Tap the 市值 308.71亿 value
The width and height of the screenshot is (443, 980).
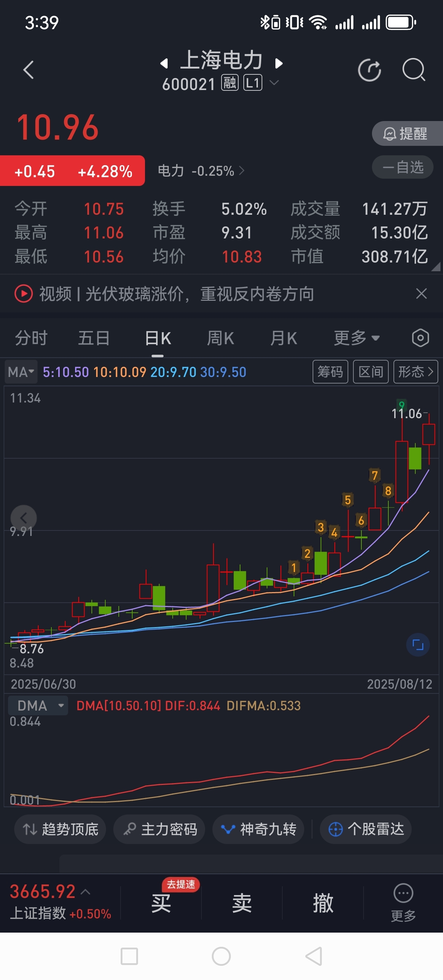coord(394,256)
